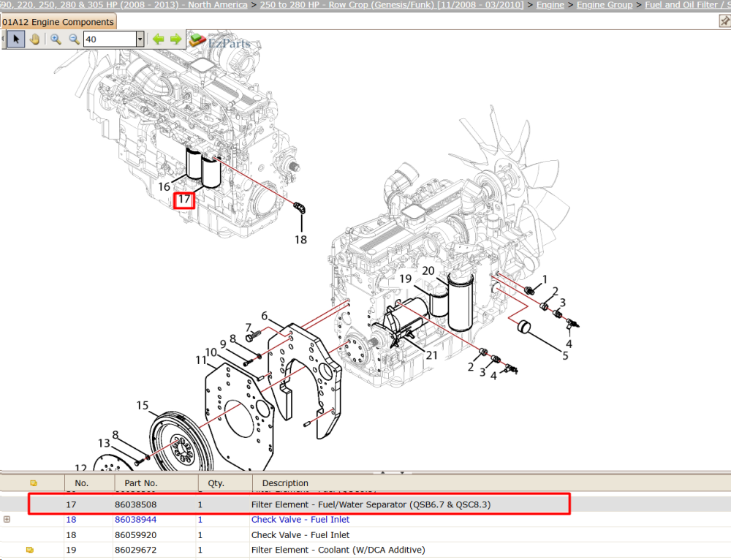Open the 250 to 280 HP Row Crop breadcrumb
The height and width of the screenshot is (560, 731).
tap(392, 4)
